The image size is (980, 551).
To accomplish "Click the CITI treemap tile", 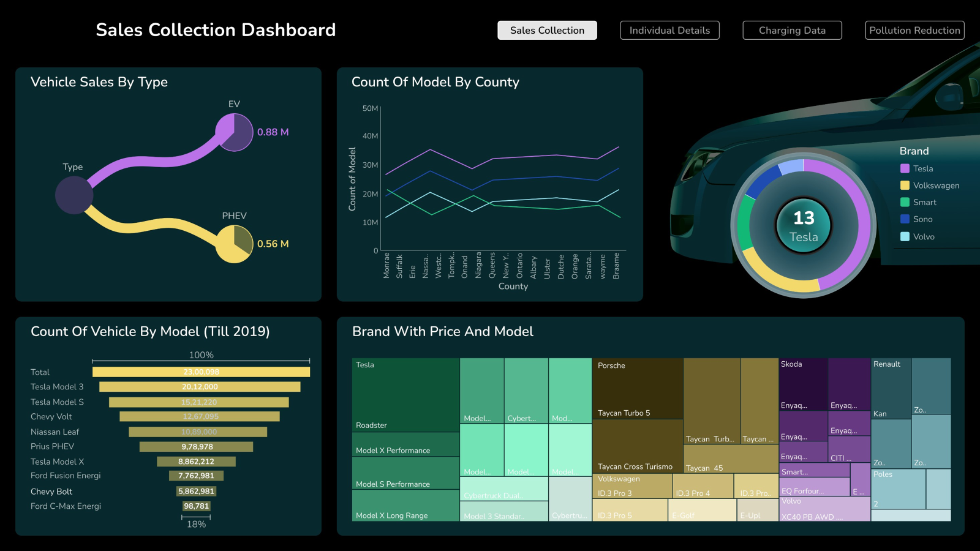I will [x=849, y=449].
